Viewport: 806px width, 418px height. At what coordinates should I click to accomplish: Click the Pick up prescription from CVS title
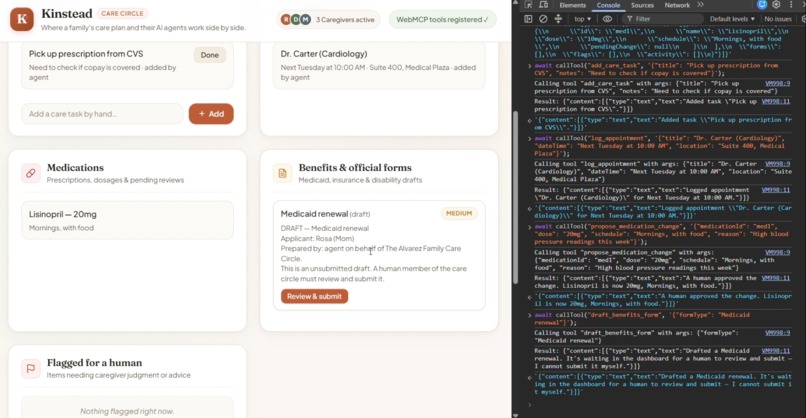(86, 54)
